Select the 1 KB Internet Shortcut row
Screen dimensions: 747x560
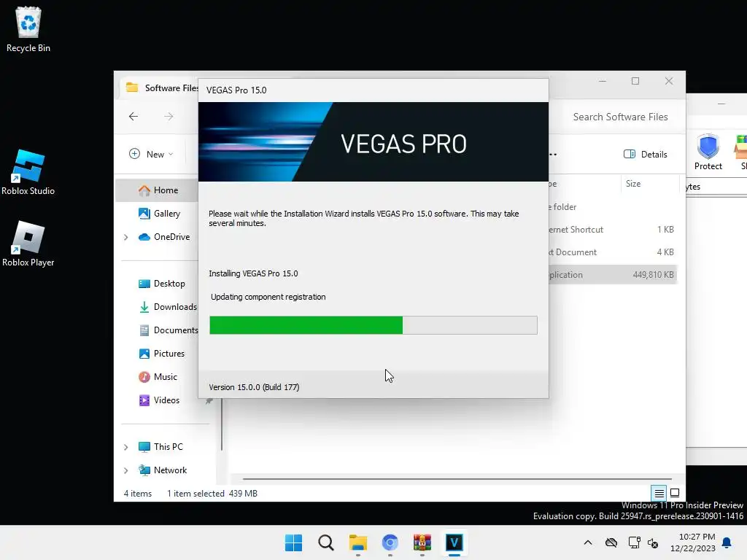613,230
